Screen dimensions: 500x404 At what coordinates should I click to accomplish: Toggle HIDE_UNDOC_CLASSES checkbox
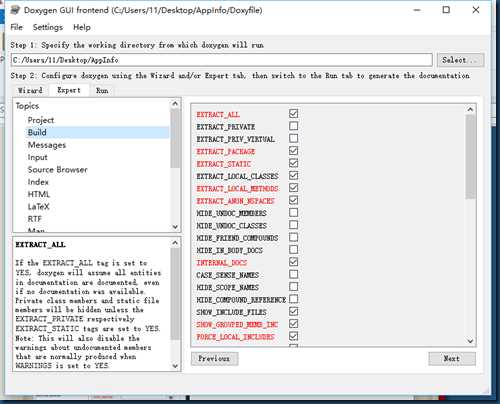coord(293,225)
